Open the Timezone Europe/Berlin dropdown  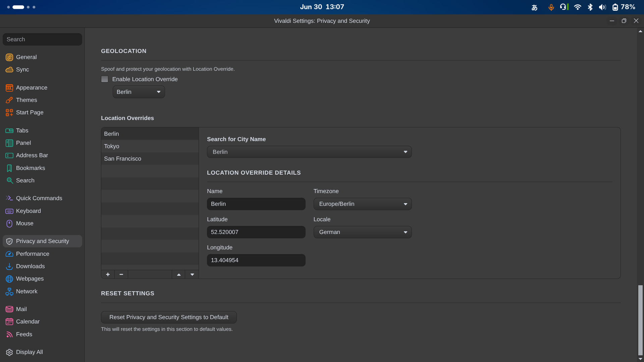(x=363, y=204)
